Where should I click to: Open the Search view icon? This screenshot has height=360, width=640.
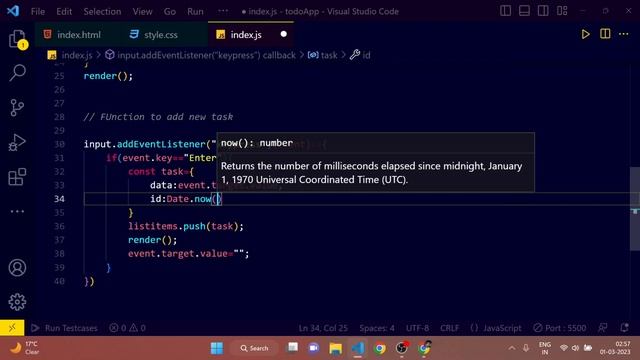(x=17, y=73)
